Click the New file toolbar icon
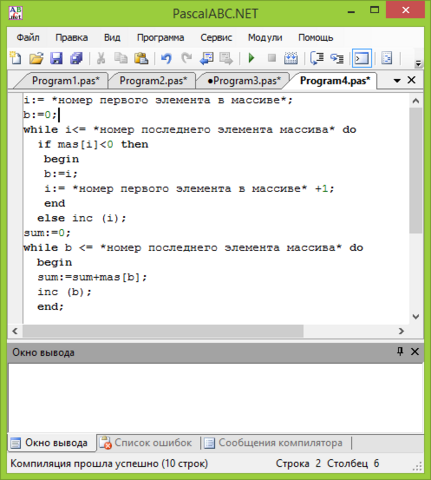Image resolution: width=431 pixels, height=480 pixels. point(16,58)
